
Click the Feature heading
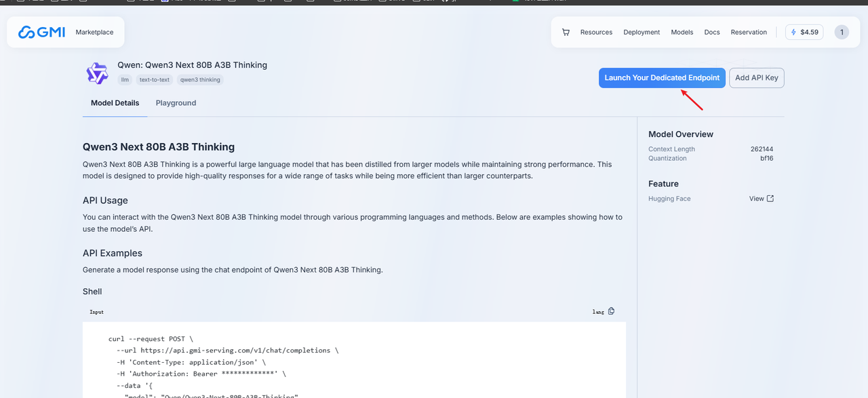coord(663,184)
